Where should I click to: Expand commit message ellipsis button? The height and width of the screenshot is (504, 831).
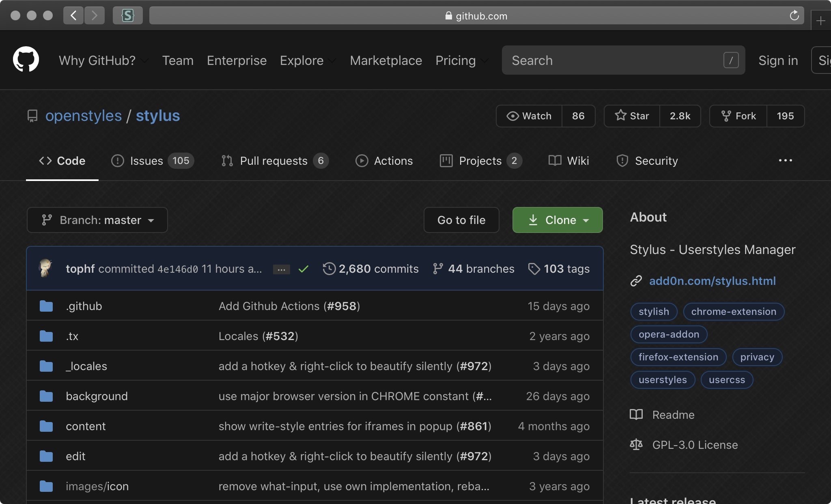[281, 269]
